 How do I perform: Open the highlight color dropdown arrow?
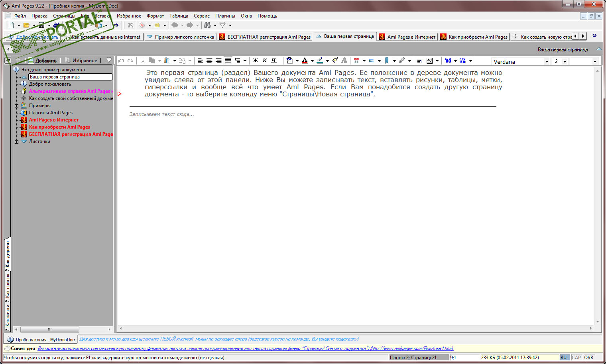(327, 61)
